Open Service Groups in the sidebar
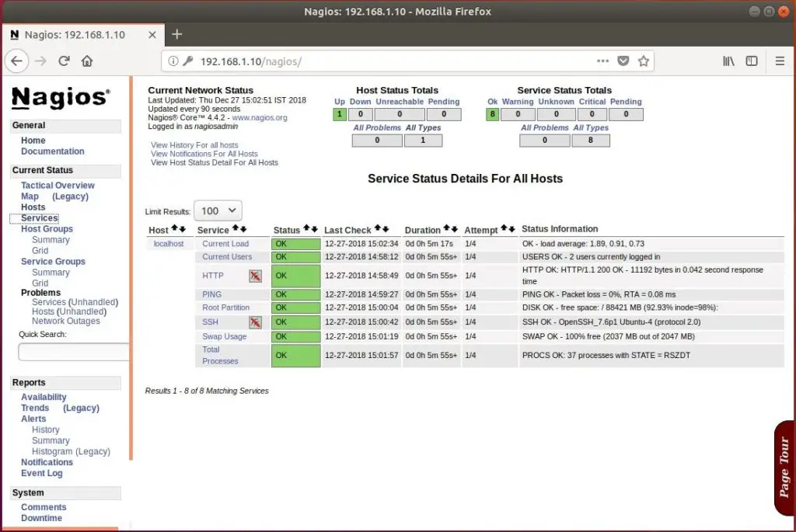The width and height of the screenshot is (796, 532). tap(54, 261)
